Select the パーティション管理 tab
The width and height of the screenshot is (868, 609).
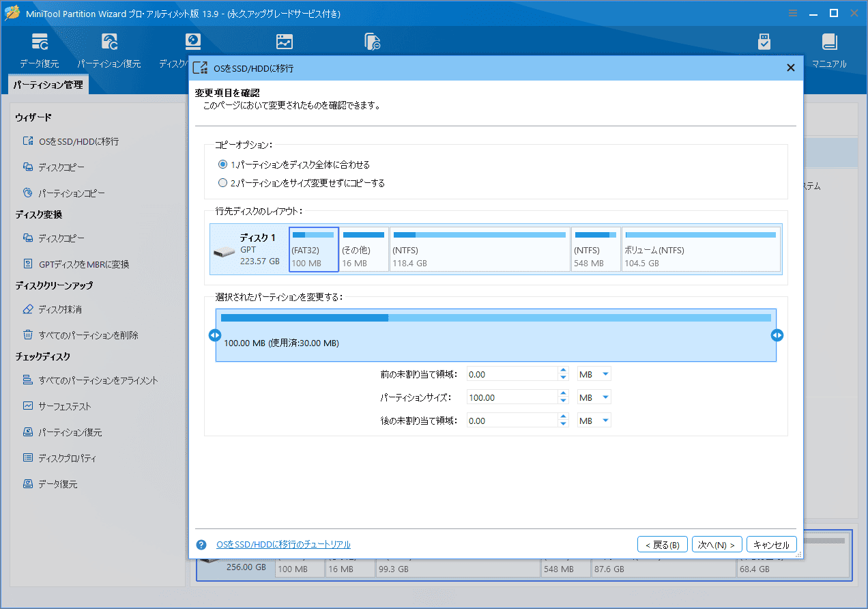click(48, 85)
